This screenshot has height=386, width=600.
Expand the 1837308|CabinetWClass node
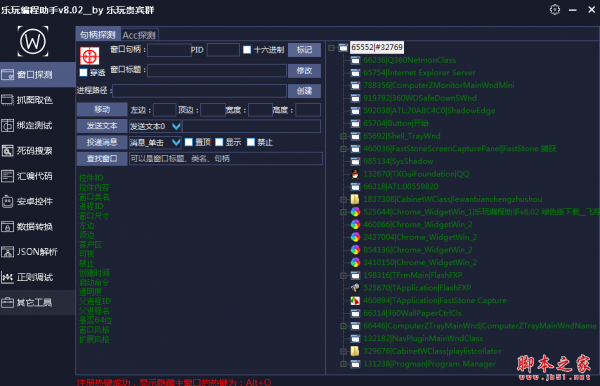(x=344, y=199)
